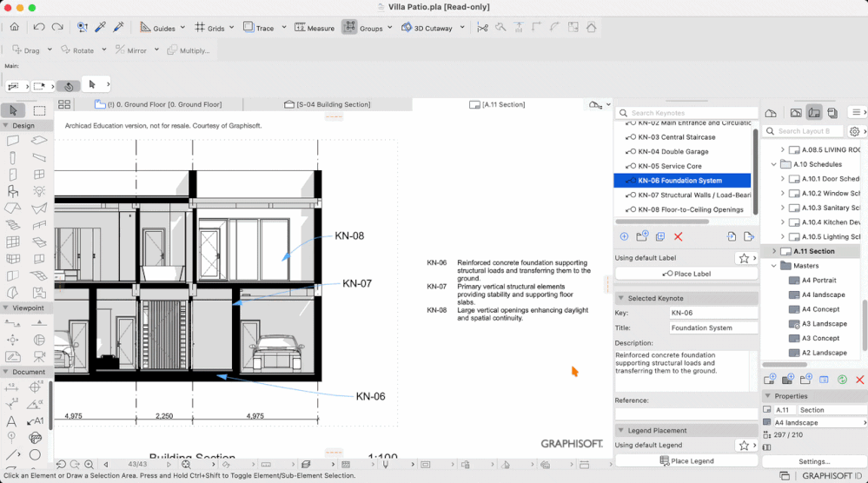Open the Guides dropdown arrow
Viewport: 868px width, 483px height.
tap(182, 27)
